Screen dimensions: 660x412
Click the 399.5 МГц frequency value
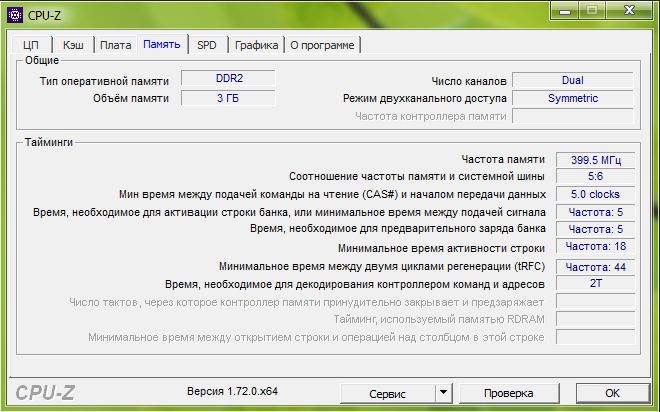coord(596,160)
